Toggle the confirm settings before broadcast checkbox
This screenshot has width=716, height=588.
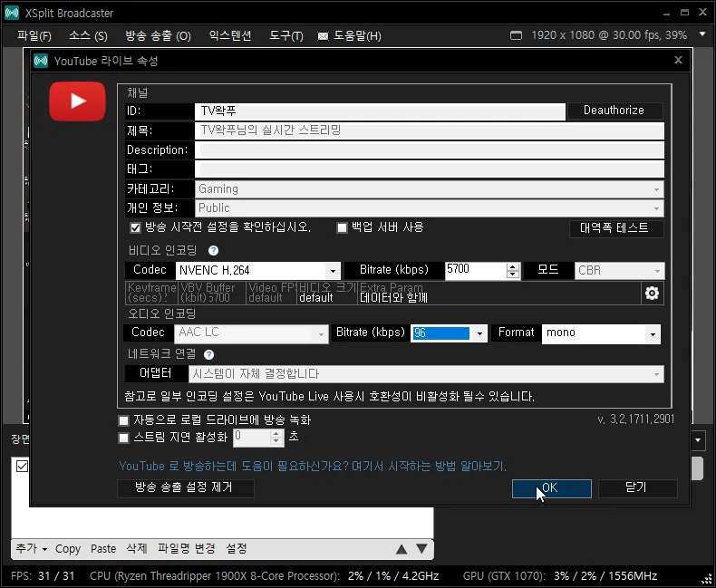(x=135, y=227)
